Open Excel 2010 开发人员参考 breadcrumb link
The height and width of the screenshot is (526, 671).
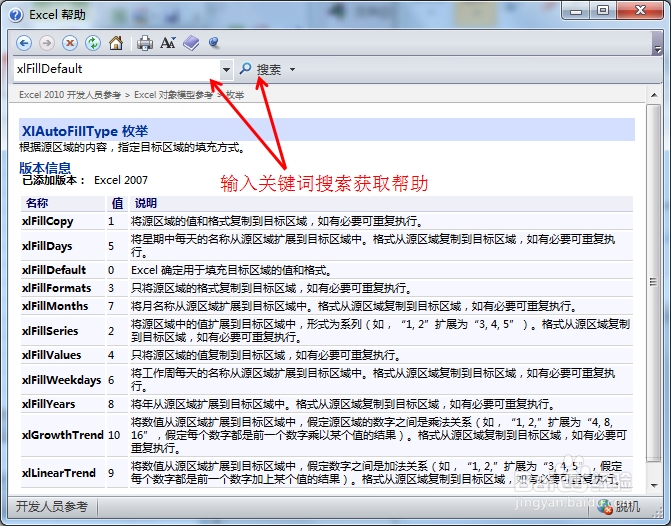tap(70, 95)
